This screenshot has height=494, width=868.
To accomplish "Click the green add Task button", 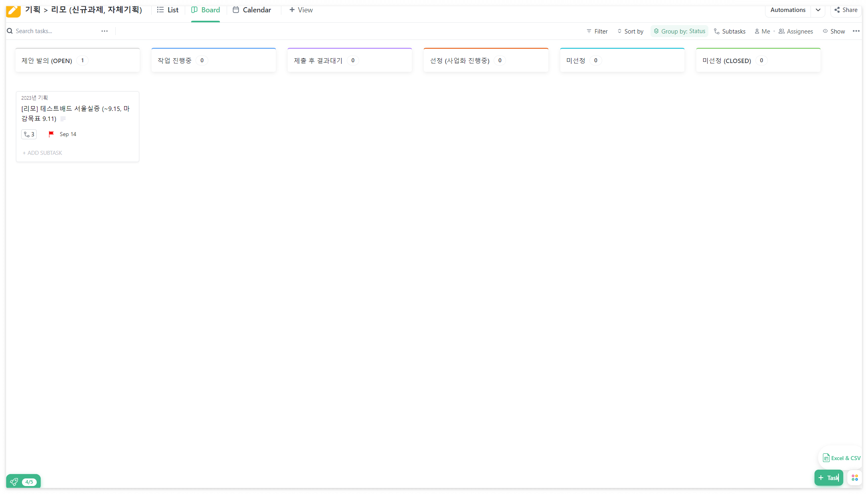I will tap(828, 478).
